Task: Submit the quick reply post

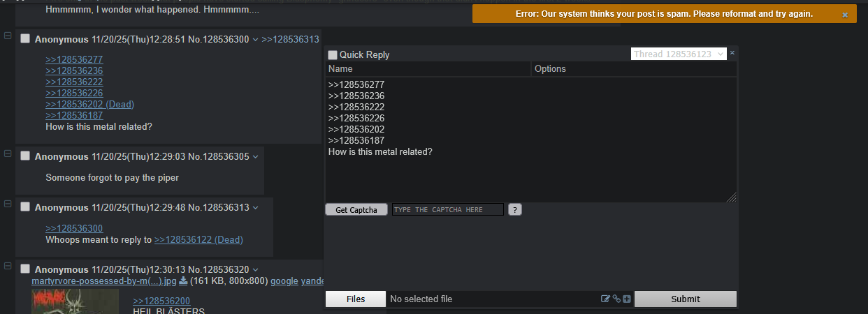Action: [686, 299]
